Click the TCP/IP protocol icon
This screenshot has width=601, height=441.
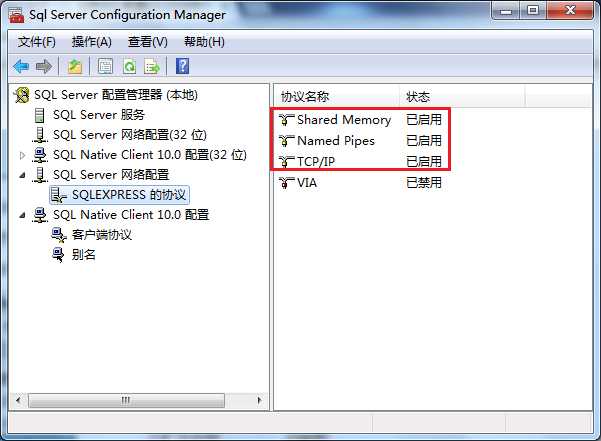pyautogui.click(x=286, y=162)
